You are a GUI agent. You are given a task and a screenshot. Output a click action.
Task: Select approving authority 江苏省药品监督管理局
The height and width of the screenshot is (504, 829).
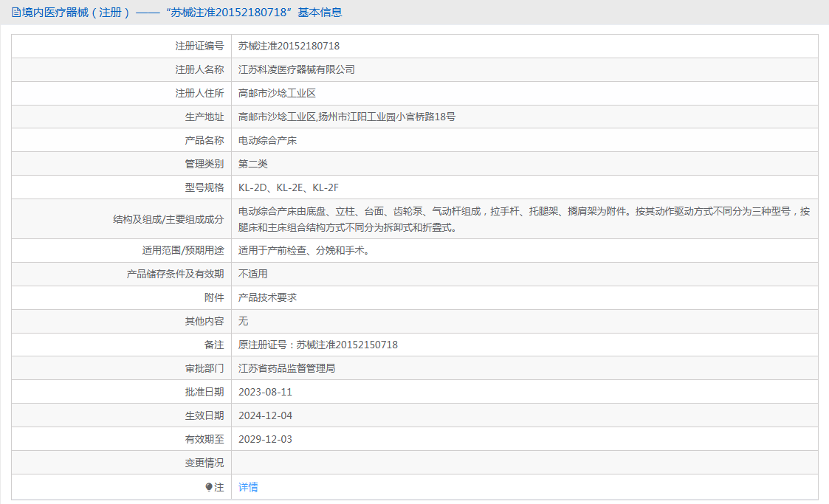tap(286, 368)
